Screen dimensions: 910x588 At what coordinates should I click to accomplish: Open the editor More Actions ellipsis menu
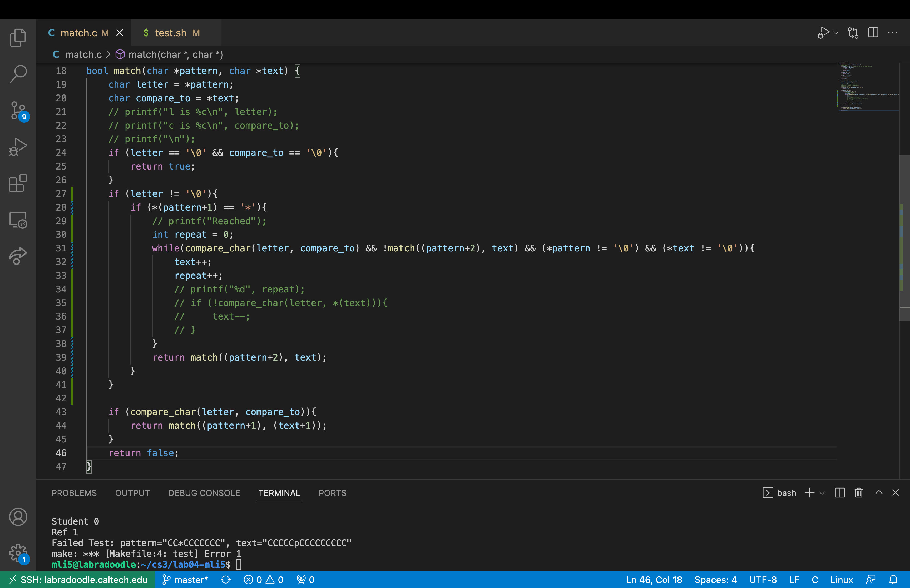[x=892, y=33]
